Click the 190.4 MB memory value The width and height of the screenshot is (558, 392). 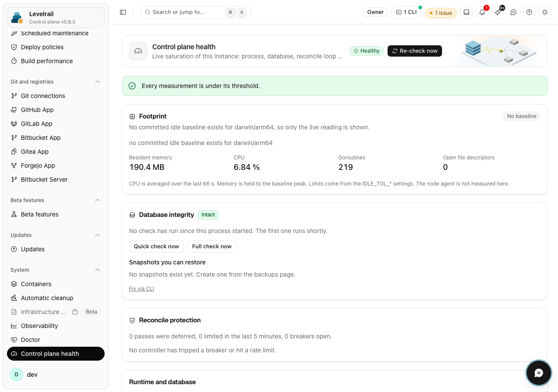147,167
